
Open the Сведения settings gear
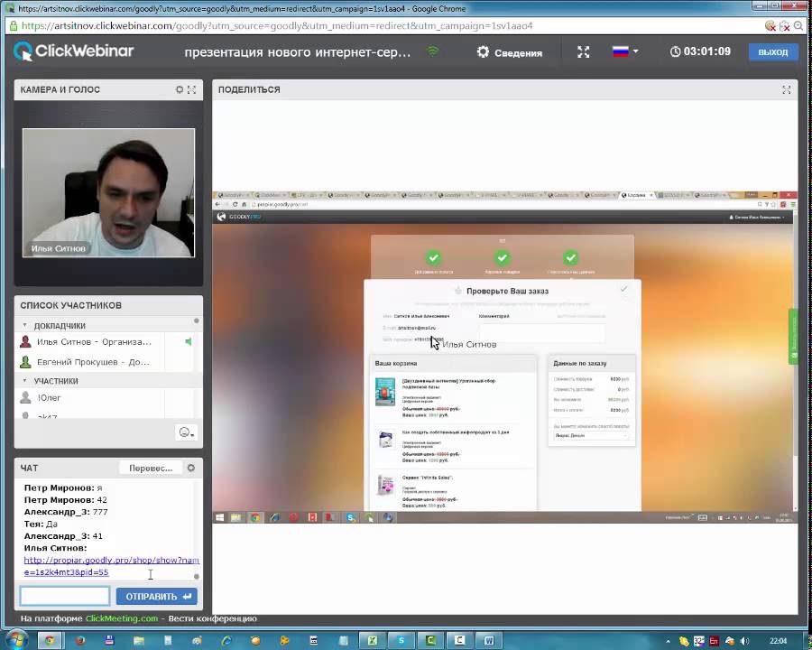pos(483,51)
